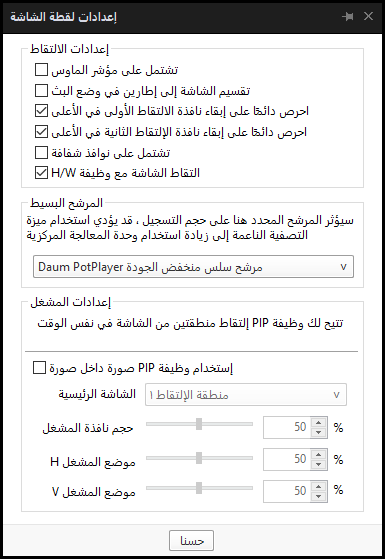Enable include mouse cursor checkbox
This screenshot has height=559, width=385.
[x=41, y=70]
